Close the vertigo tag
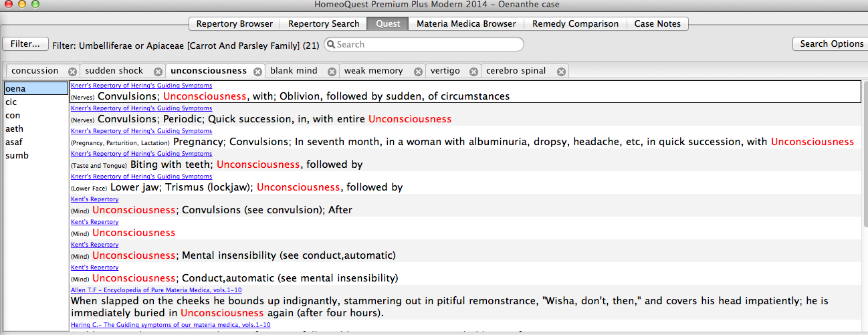Screen dimensions: 868x335 (473, 72)
